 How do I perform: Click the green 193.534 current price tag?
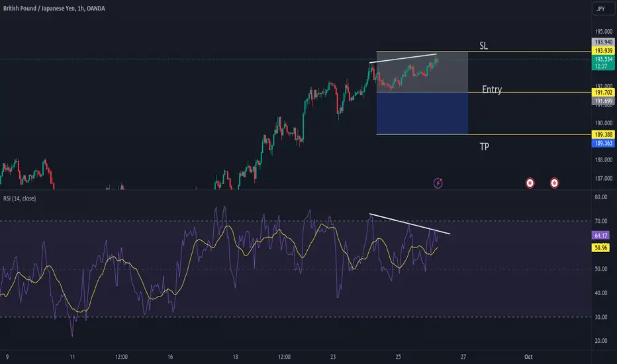(x=603, y=63)
